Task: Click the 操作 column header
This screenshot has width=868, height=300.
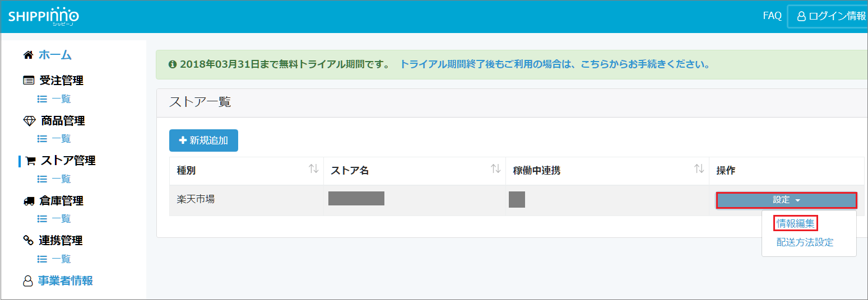Action: (x=786, y=171)
